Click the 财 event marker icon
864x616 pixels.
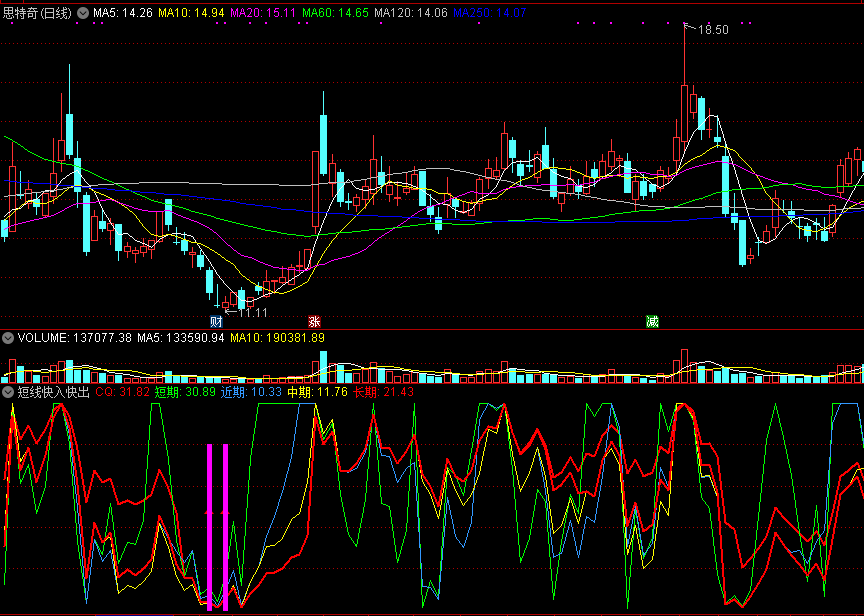(217, 322)
